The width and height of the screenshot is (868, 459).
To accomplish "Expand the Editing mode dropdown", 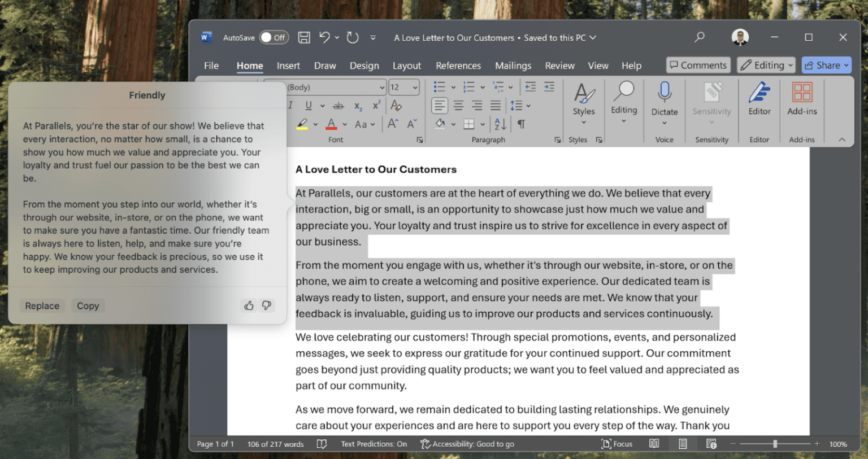I will coord(767,65).
